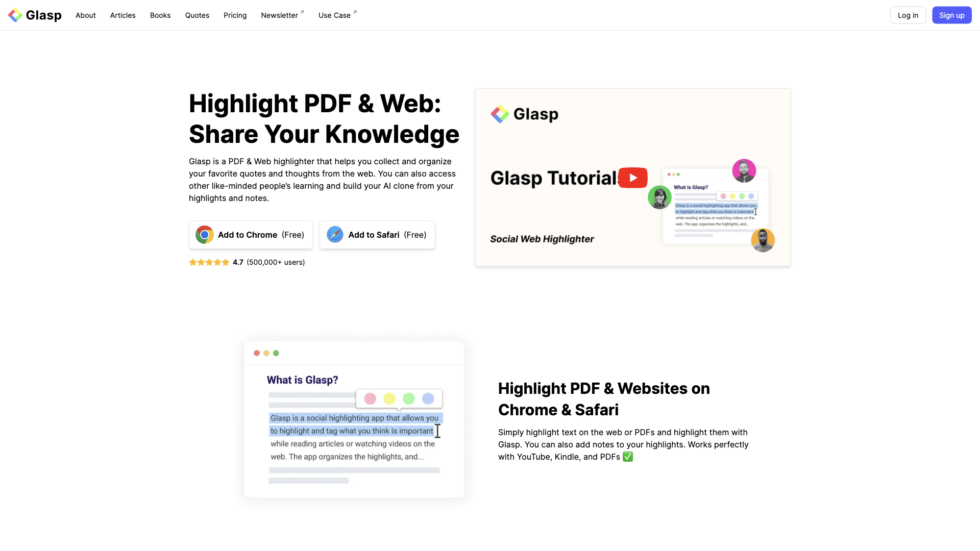Open the Newsletter external link
980x551 pixels.
point(282,15)
